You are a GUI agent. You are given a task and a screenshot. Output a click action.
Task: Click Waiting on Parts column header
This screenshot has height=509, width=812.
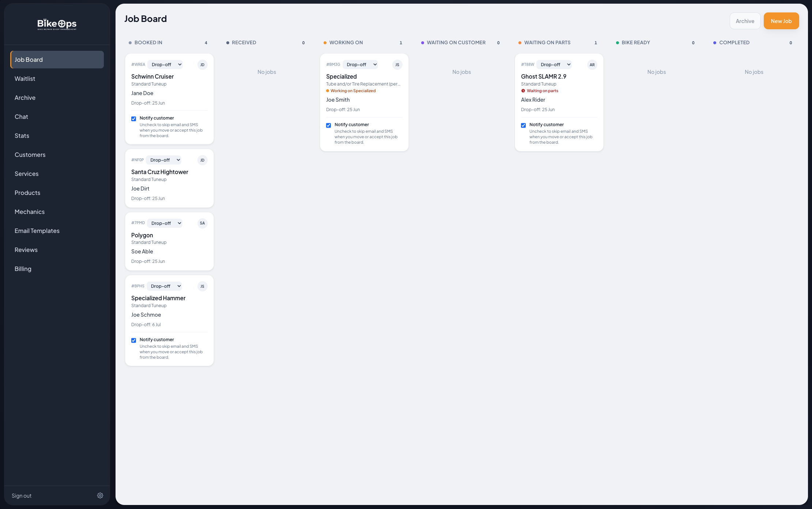[547, 42]
